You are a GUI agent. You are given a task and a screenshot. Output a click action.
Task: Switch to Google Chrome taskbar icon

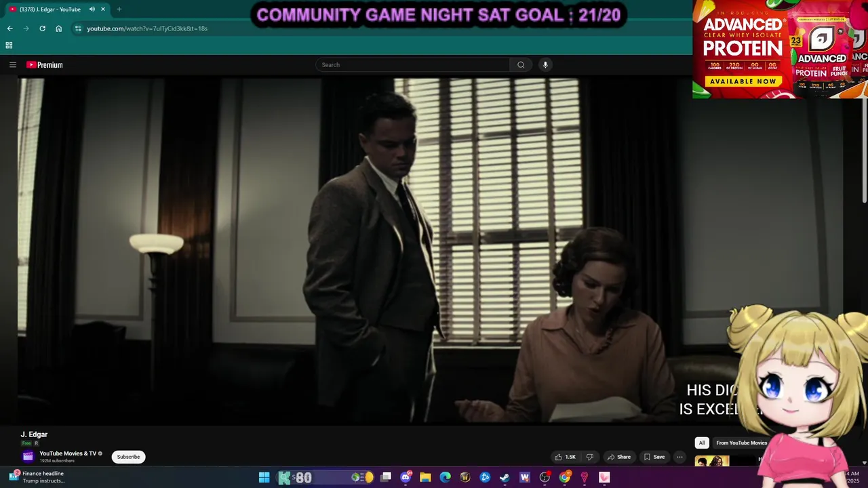click(564, 477)
